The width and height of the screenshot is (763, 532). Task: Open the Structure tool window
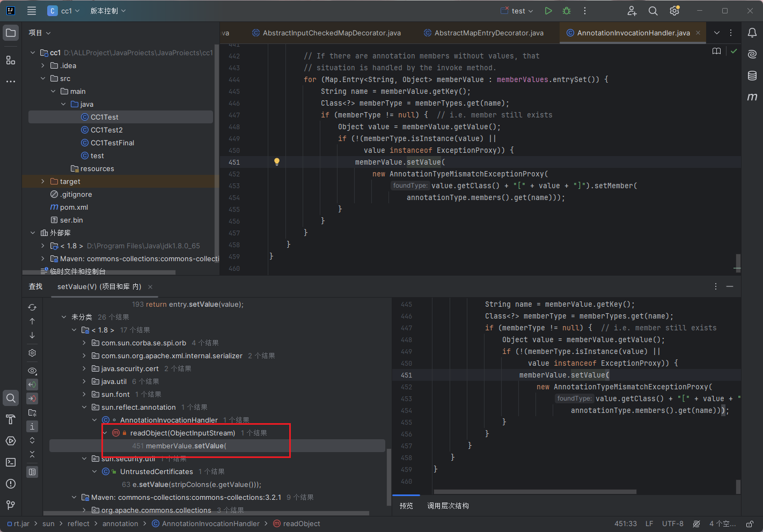tap(11, 60)
